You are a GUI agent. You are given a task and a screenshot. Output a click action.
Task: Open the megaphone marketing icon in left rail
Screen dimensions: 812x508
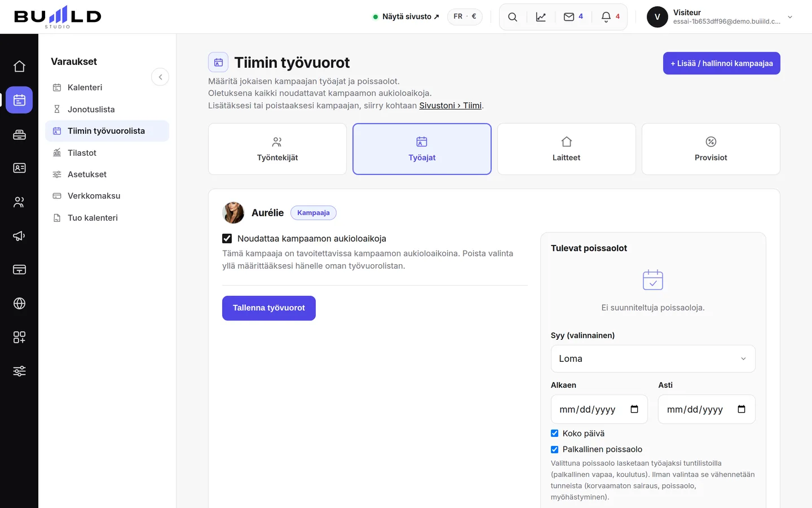(x=19, y=236)
